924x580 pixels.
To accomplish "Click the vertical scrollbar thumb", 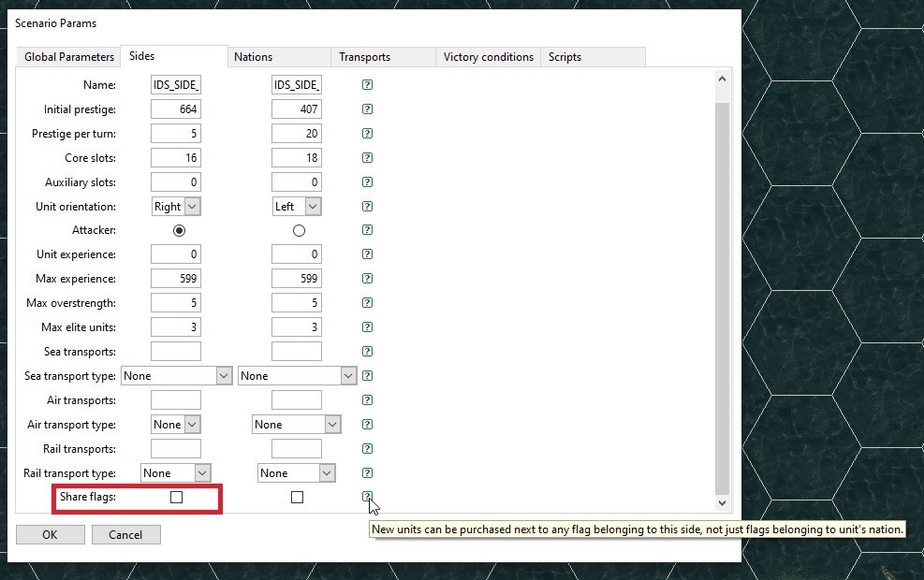I will [x=722, y=298].
